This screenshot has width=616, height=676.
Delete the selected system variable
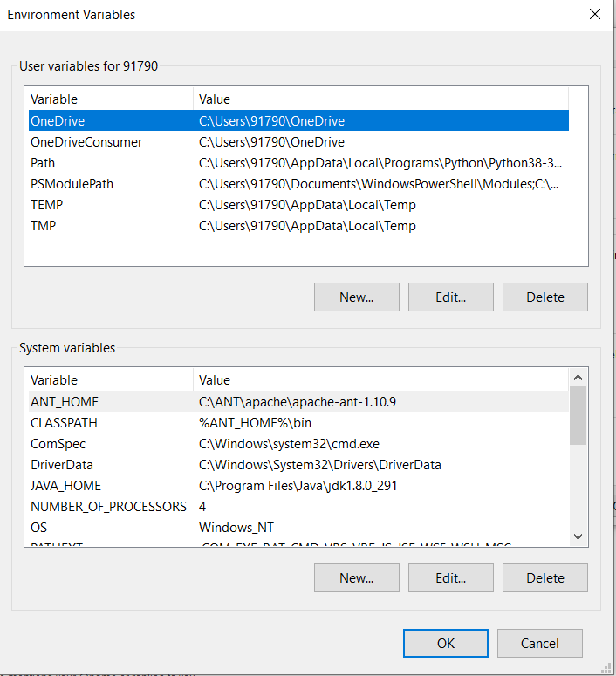(x=544, y=577)
